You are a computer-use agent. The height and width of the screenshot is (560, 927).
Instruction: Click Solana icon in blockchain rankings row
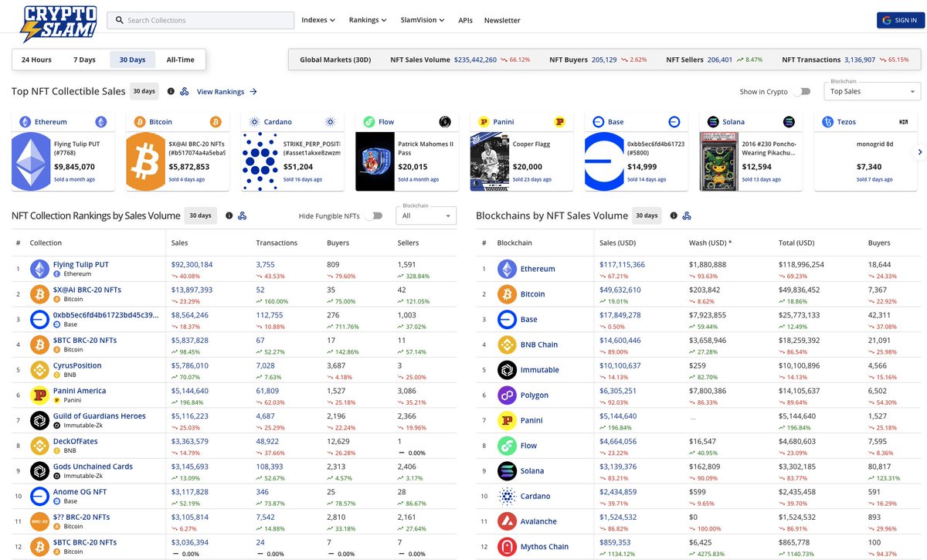[x=507, y=471]
